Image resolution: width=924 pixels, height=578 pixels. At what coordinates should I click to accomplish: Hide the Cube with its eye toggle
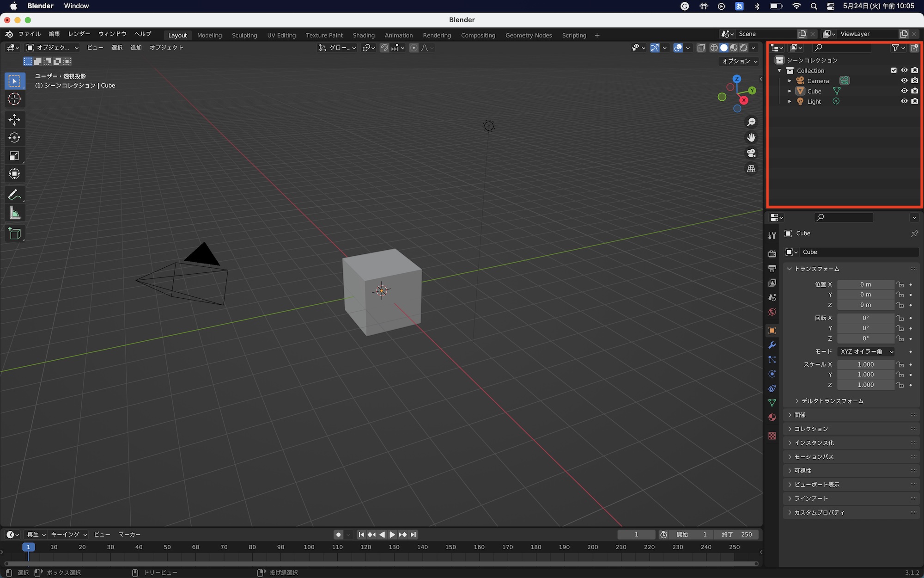click(904, 91)
